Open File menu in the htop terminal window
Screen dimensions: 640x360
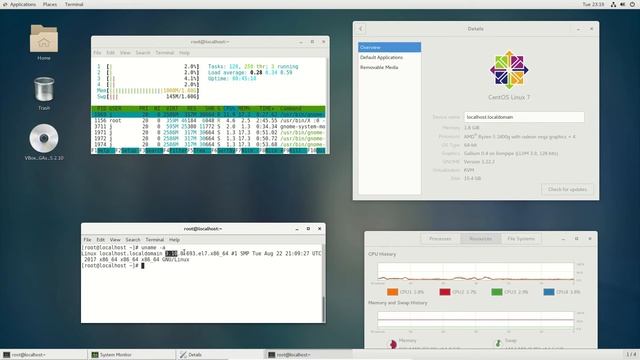point(97,53)
